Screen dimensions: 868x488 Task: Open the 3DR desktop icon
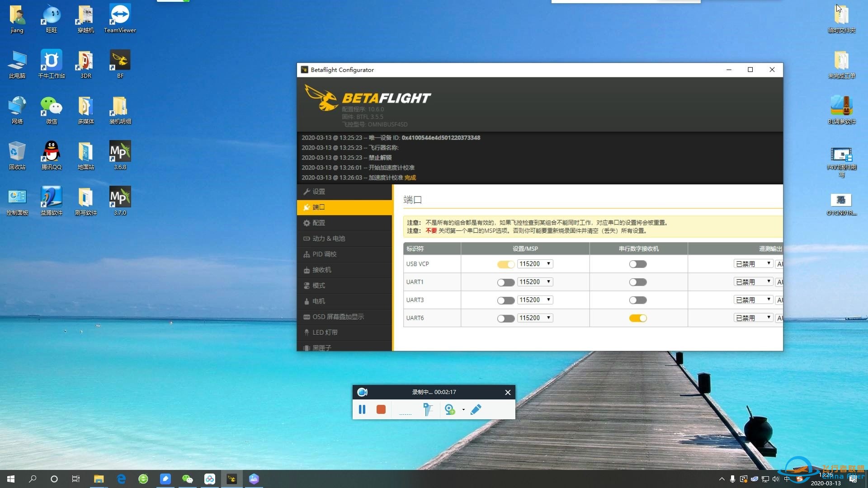(85, 64)
